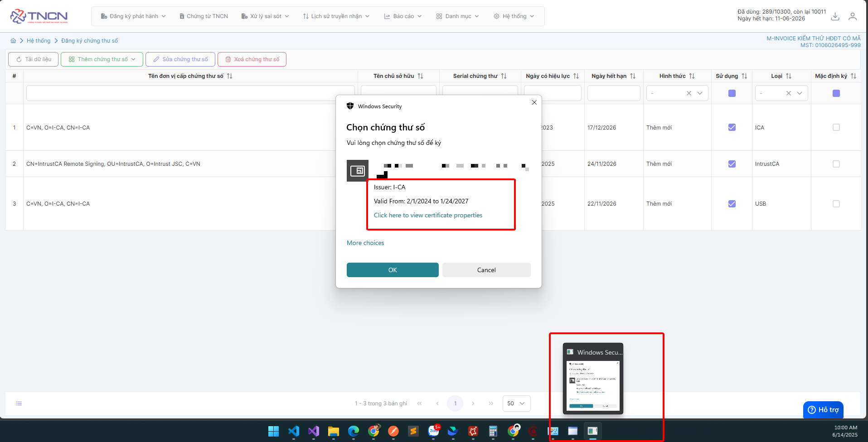Image resolution: width=868 pixels, height=442 pixels.
Task: Click More choices link
Action: point(365,243)
